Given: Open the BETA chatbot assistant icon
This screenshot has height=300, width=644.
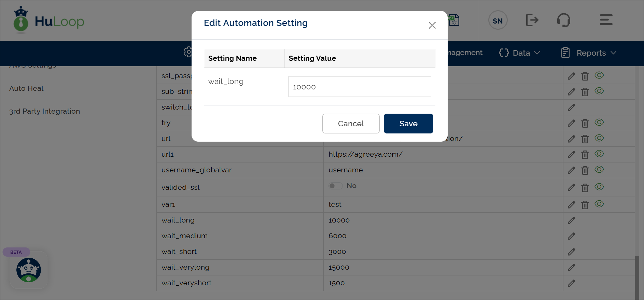Looking at the screenshot, I should (x=29, y=270).
